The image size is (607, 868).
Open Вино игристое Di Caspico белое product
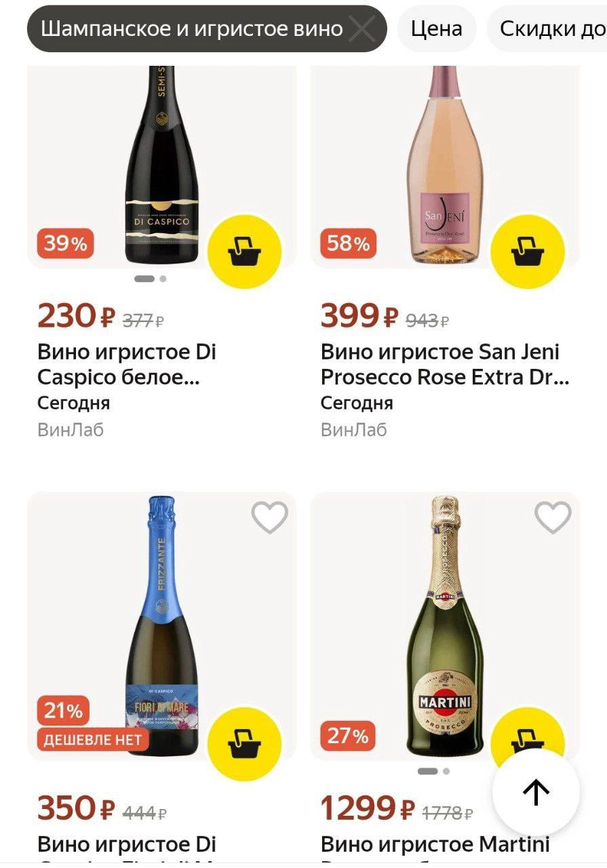click(127, 364)
